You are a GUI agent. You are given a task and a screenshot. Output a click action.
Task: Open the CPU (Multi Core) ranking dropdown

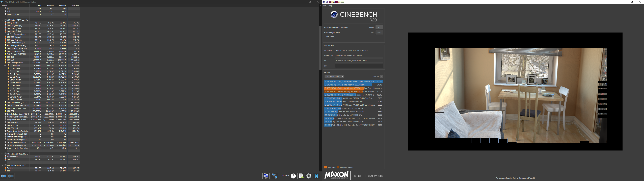click(334, 76)
